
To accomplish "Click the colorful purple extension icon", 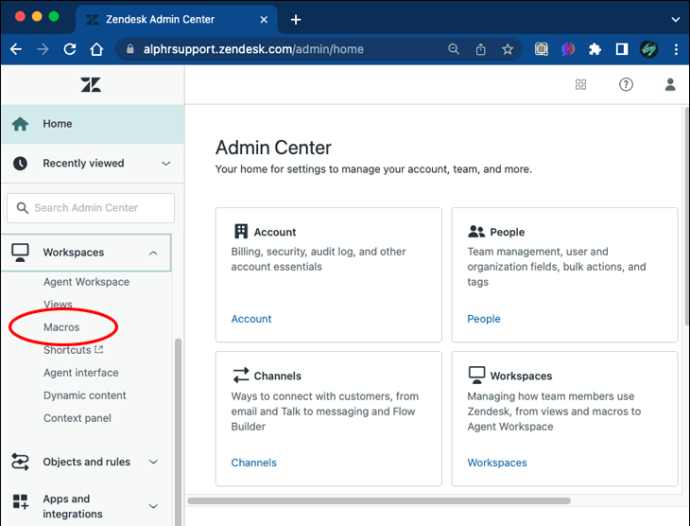I will pyautogui.click(x=568, y=49).
